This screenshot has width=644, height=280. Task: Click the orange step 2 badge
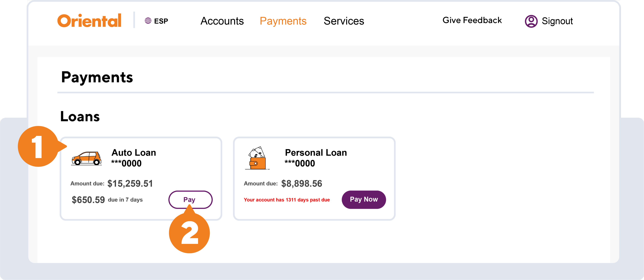[189, 233]
